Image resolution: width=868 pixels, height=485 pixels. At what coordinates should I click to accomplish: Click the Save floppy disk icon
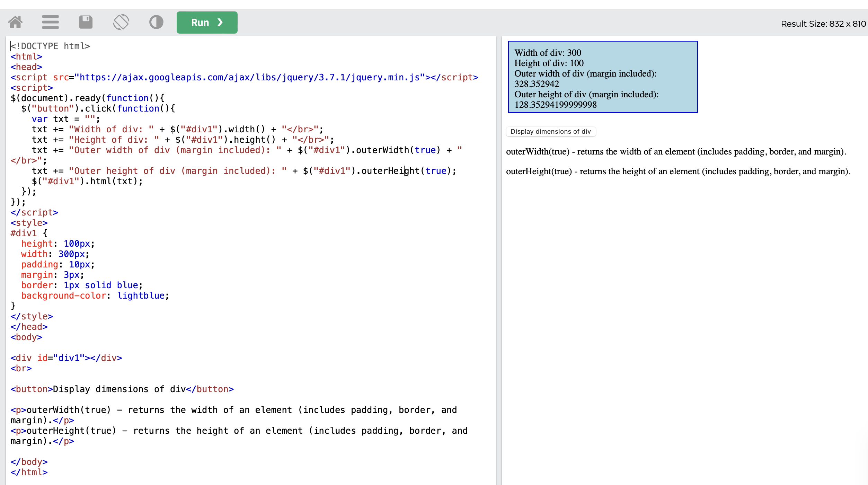coord(86,22)
